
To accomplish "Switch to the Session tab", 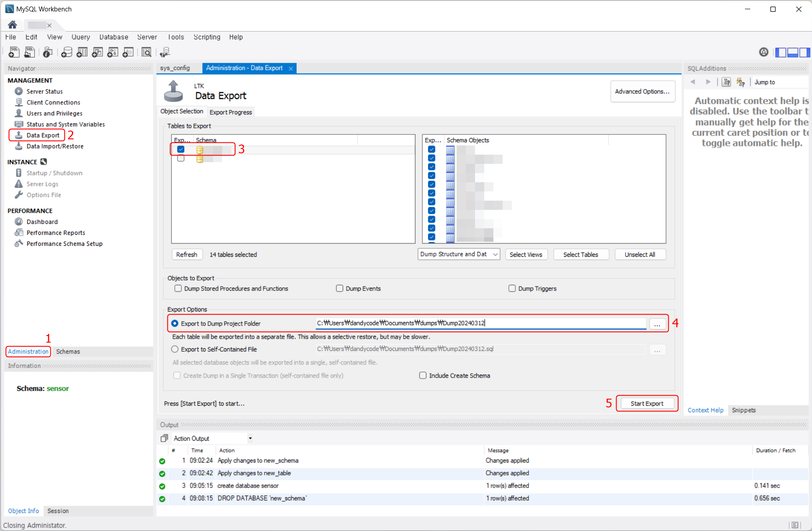I will pos(58,511).
